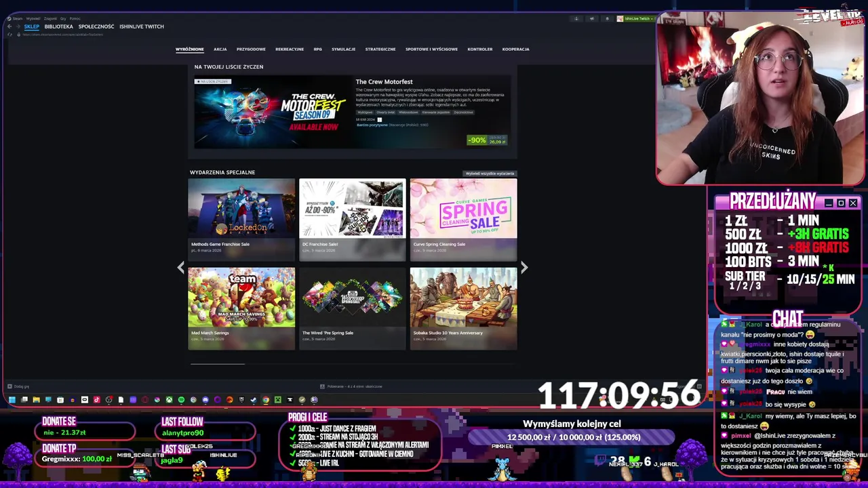
Task: Go back with the Steam back arrow
Action: [x=9, y=26]
